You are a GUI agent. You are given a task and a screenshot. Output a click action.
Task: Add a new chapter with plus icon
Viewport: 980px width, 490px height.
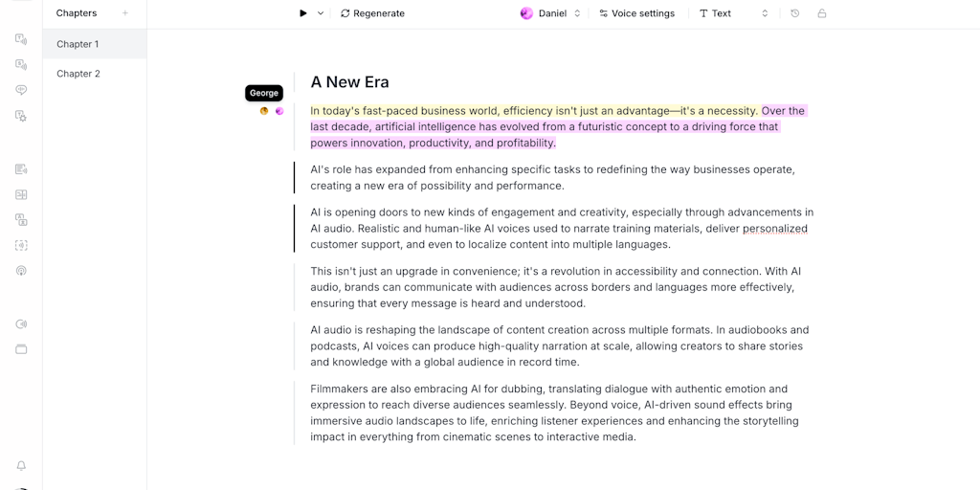pos(125,13)
